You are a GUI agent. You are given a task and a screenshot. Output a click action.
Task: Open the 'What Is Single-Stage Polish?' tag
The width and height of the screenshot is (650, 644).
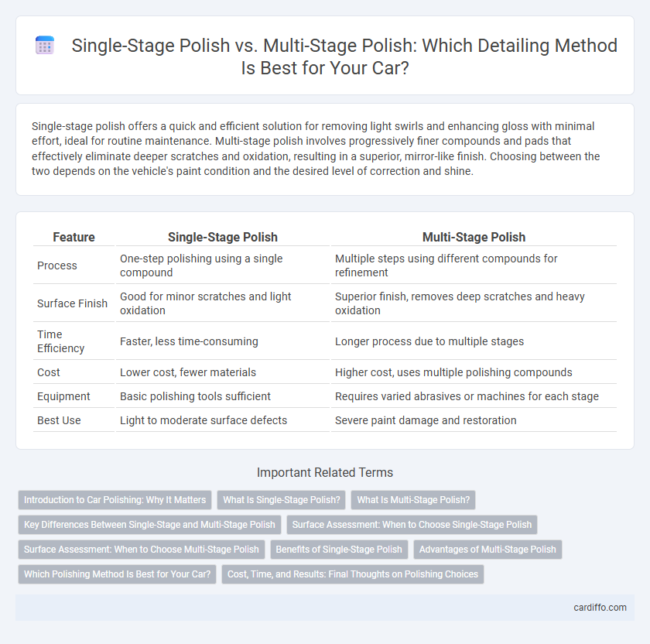point(282,500)
